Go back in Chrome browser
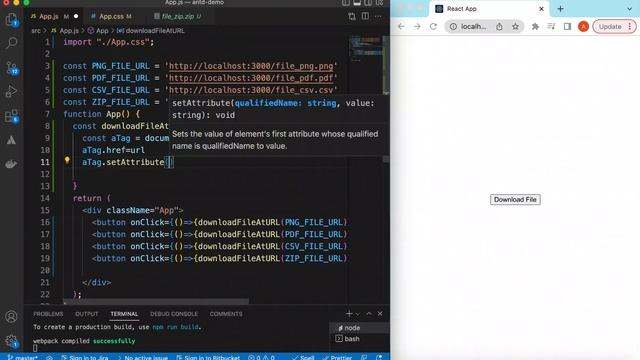 click(401, 27)
